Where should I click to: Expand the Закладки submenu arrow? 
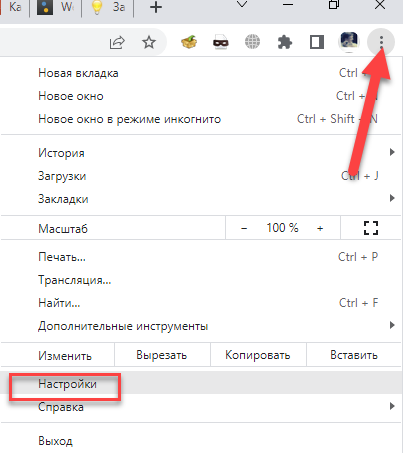tap(392, 198)
